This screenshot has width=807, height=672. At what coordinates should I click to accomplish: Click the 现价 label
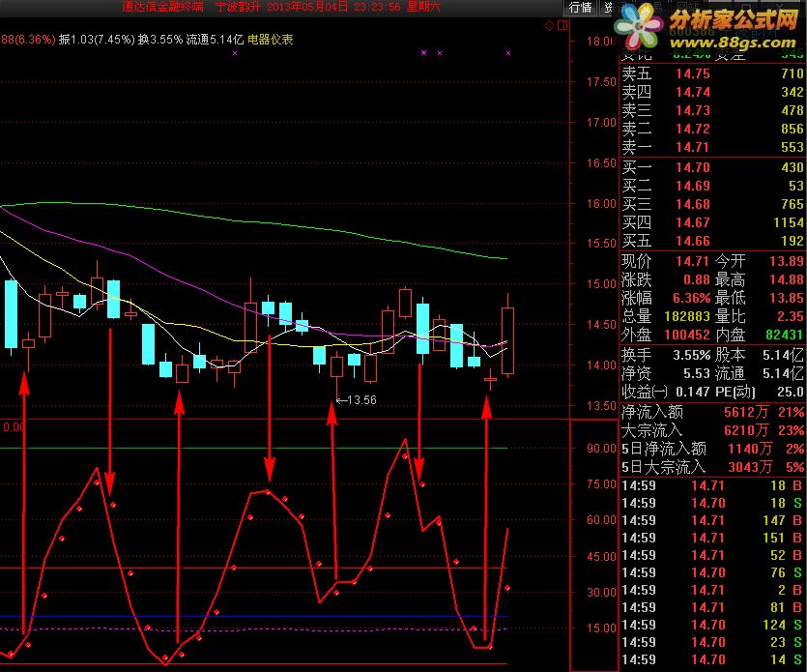tap(637, 261)
